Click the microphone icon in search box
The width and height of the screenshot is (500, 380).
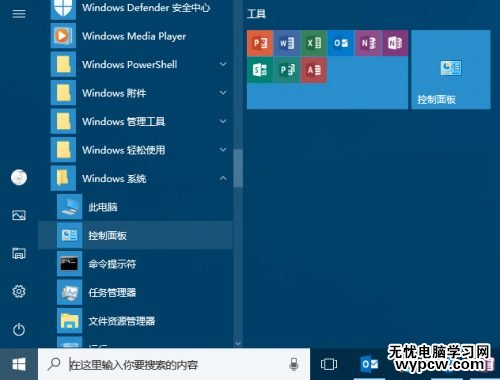point(294,364)
